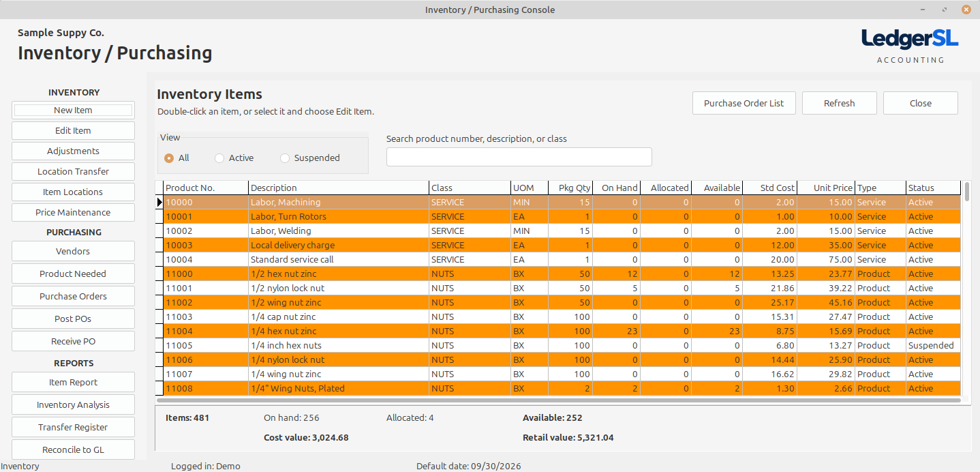Image resolution: width=980 pixels, height=472 pixels.
Task: Open Inventory Analysis report
Action: pos(73,404)
